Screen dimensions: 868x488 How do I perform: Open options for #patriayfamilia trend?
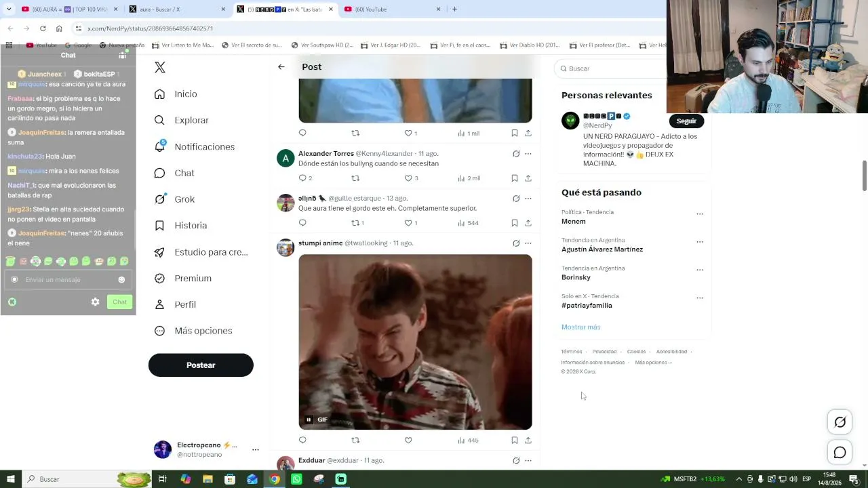(700, 298)
